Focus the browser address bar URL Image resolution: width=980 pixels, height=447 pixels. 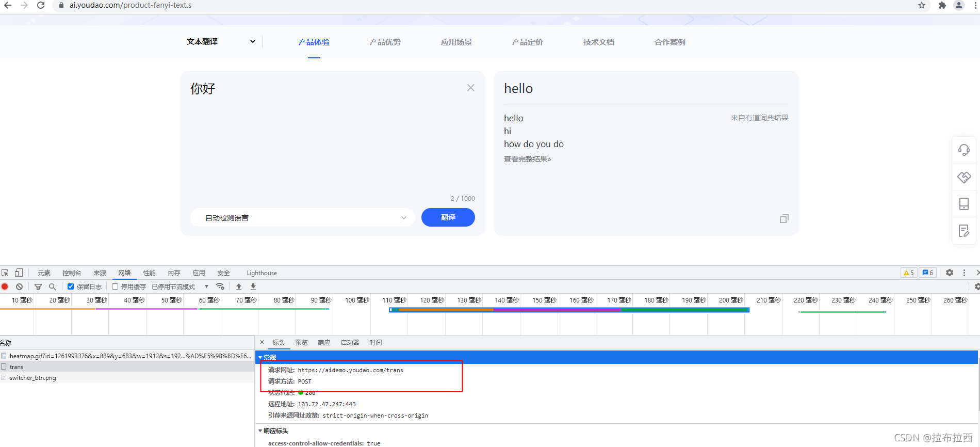pyautogui.click(x=130, y=5)
